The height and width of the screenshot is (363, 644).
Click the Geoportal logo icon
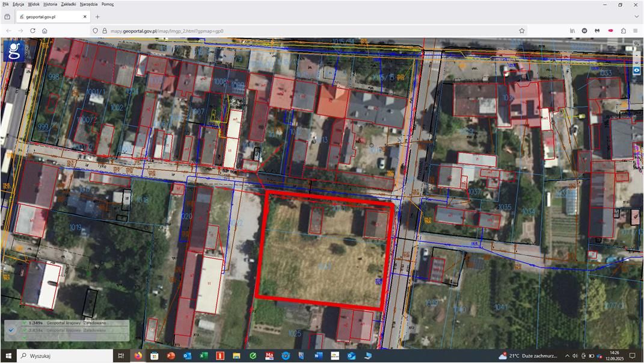pyautogui.click(x=14, y=51)
